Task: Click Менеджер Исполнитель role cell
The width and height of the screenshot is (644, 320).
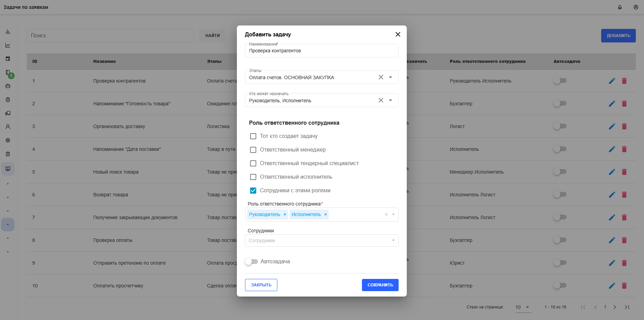Action: tap(476, 172)
